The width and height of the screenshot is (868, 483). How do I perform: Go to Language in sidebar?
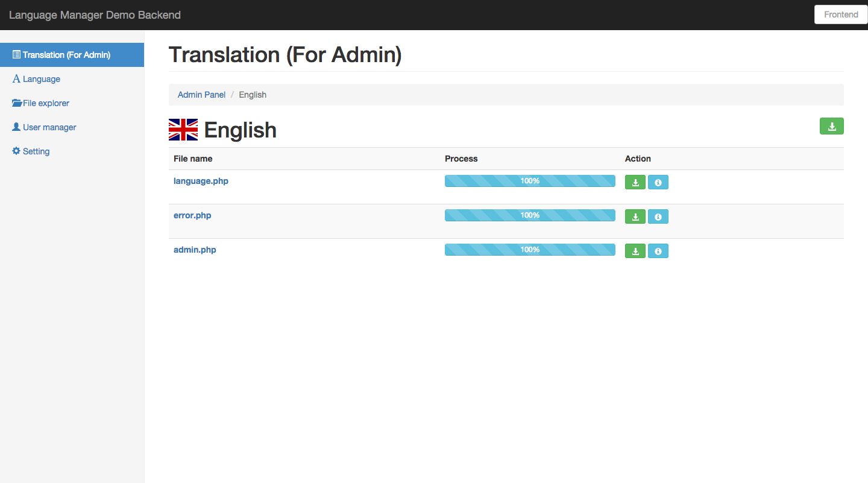coord(41,79)
